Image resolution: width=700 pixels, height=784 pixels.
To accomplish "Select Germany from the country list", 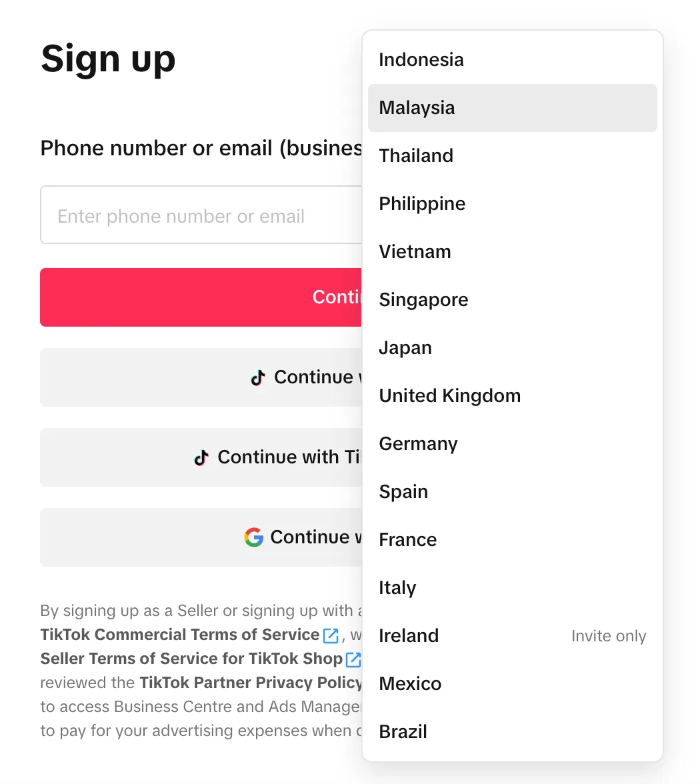I will [x=418, y=444].
